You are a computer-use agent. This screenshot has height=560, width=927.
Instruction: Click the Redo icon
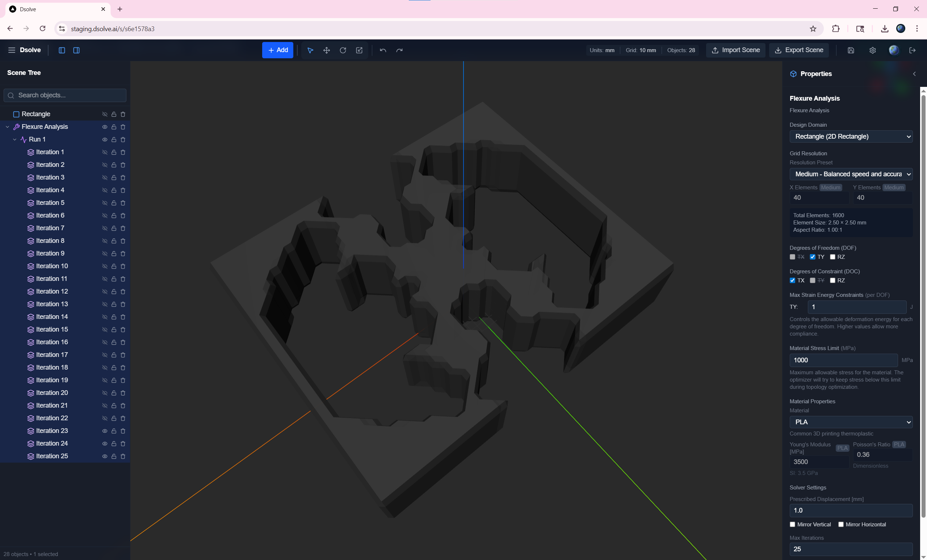399,50
